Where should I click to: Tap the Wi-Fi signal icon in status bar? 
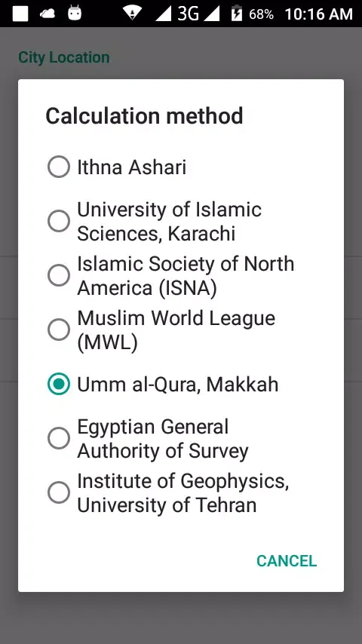pyautogui.click(x=132, y=14)
